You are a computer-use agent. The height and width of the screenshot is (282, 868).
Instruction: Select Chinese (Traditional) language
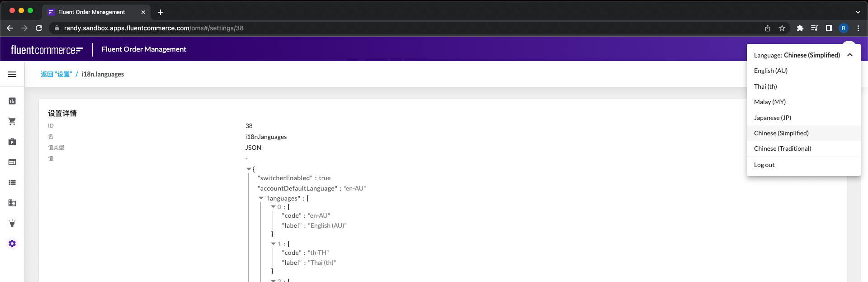[782, 148]
